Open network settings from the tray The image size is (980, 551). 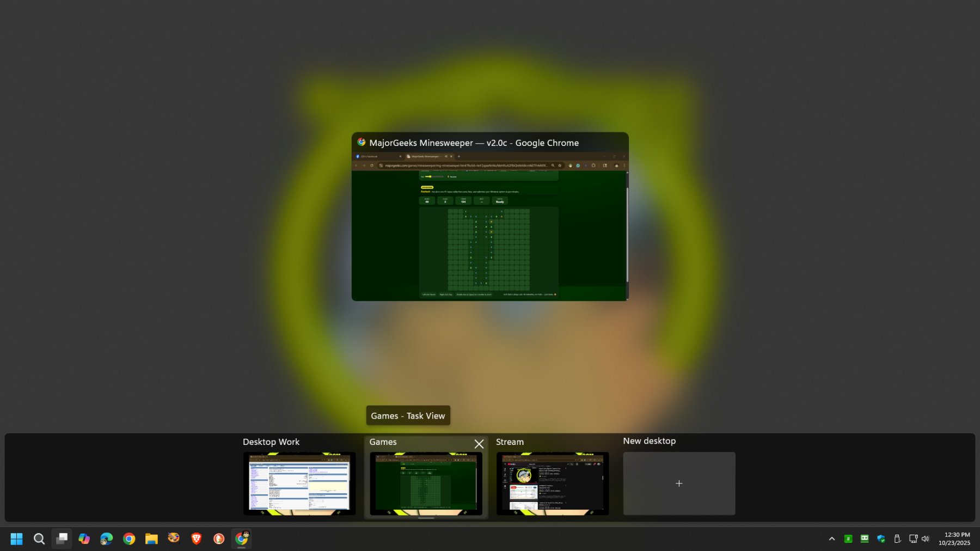point(913,538)
